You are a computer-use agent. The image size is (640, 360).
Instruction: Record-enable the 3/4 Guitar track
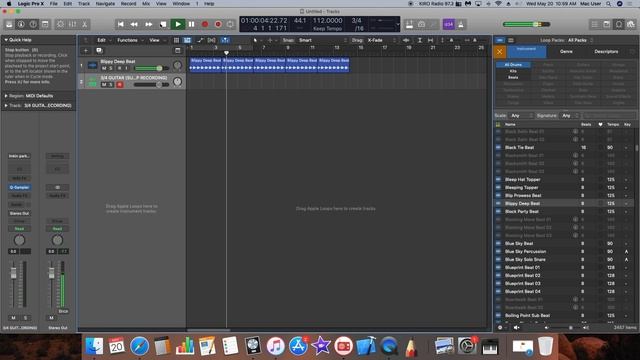tap(120, 84)
